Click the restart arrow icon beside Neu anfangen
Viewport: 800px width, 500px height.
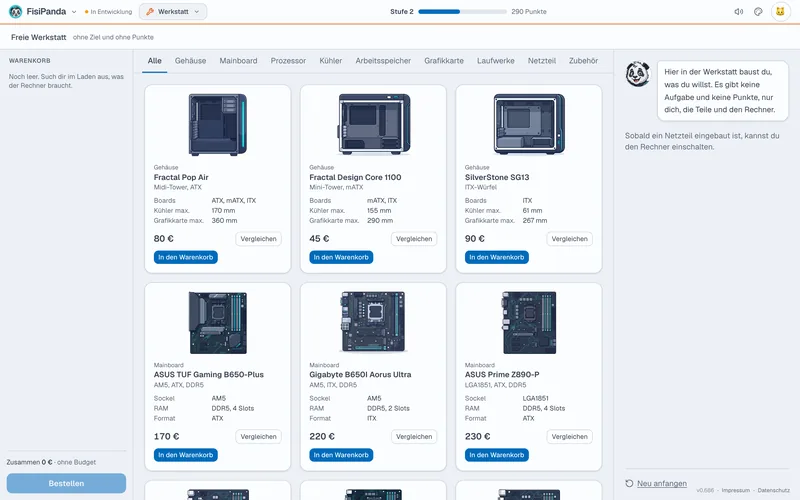click(629, 483)
